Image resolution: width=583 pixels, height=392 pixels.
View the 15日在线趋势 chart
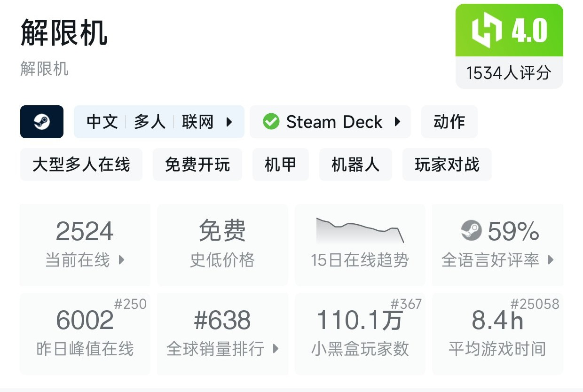pos(360,244)
